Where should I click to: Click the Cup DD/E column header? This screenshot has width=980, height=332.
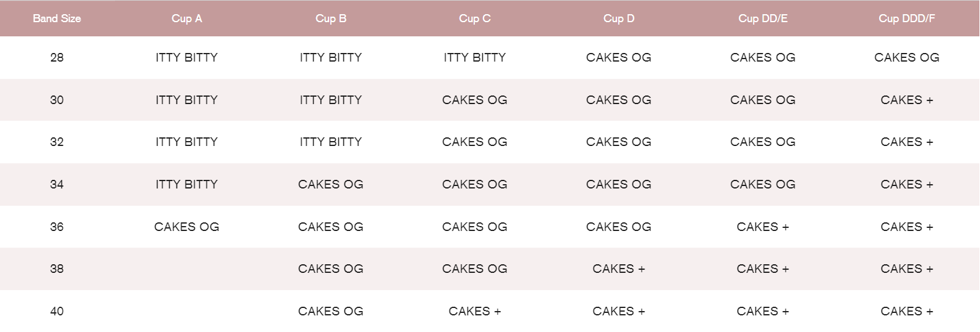click(x=763, y=18)
